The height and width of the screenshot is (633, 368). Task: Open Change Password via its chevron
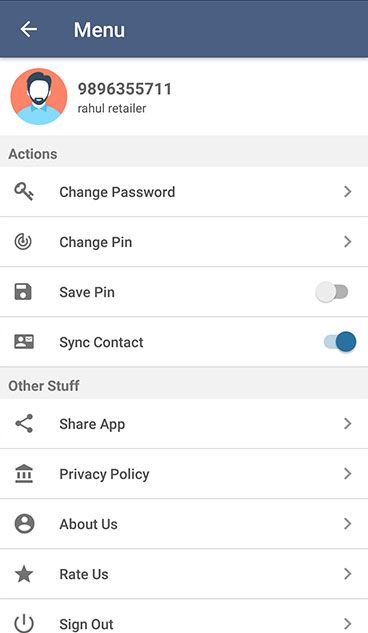(347, 191)
